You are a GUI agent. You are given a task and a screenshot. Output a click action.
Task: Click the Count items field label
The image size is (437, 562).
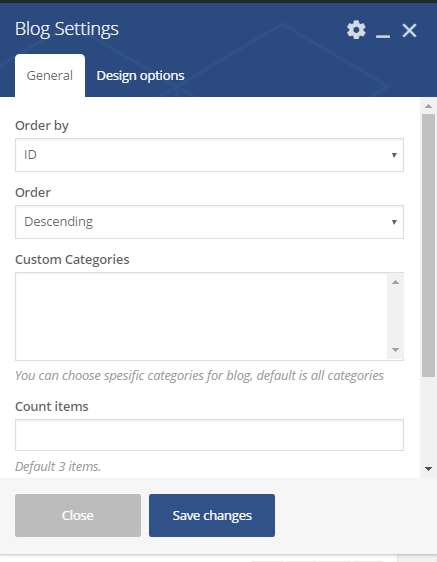tap(52, 406)
